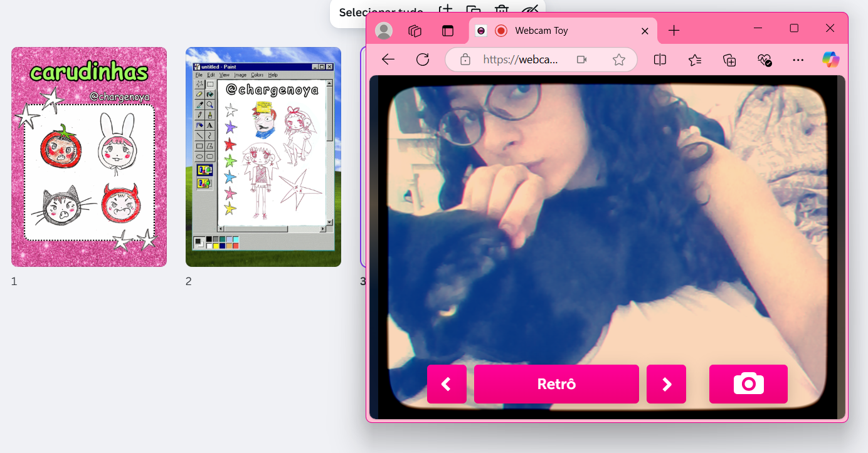Switch to the next webcam effect
This screenshot has height=453, width=868.
(666, 384)
